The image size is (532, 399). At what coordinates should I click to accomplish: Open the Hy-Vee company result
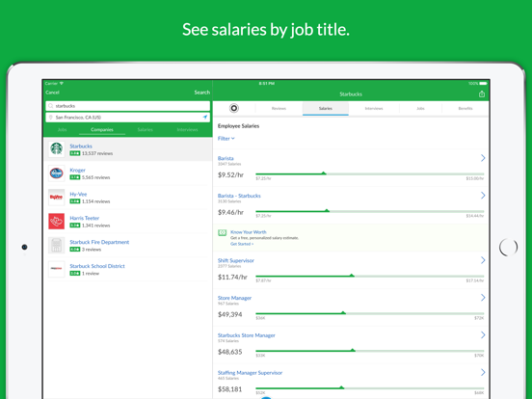click(x=128, y=198)
